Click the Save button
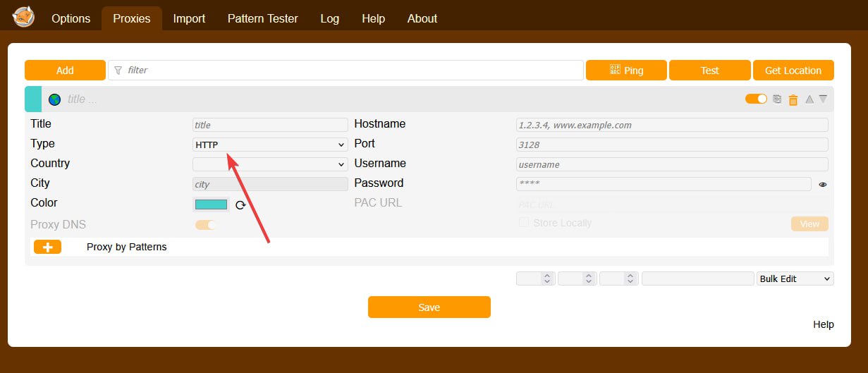The height and width of the screenshot is (373, 868). [x=429, y=307]
